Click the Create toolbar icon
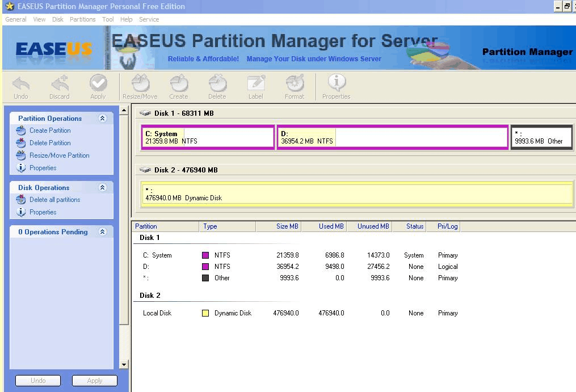The image size is (576, 392). [179, 83]
